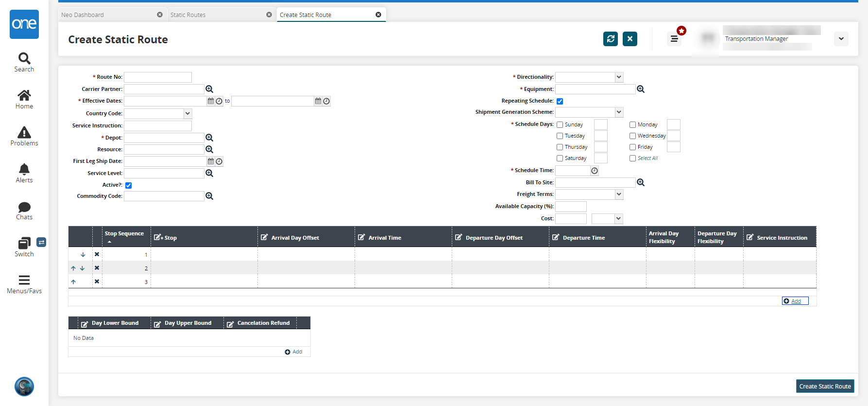Delete stop sequence row 1
This screenshot has width=868, height=406.
coord(97,254)
